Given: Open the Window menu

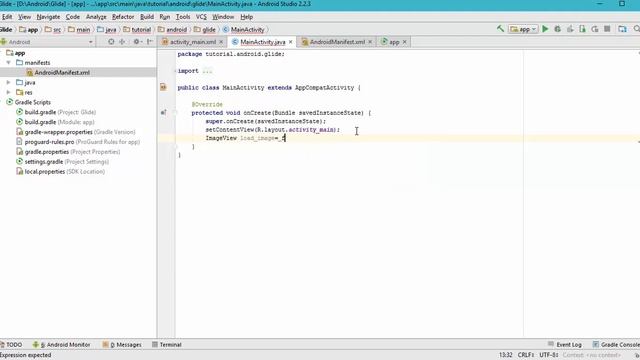Looking at the screenshot, I should 223,17.
